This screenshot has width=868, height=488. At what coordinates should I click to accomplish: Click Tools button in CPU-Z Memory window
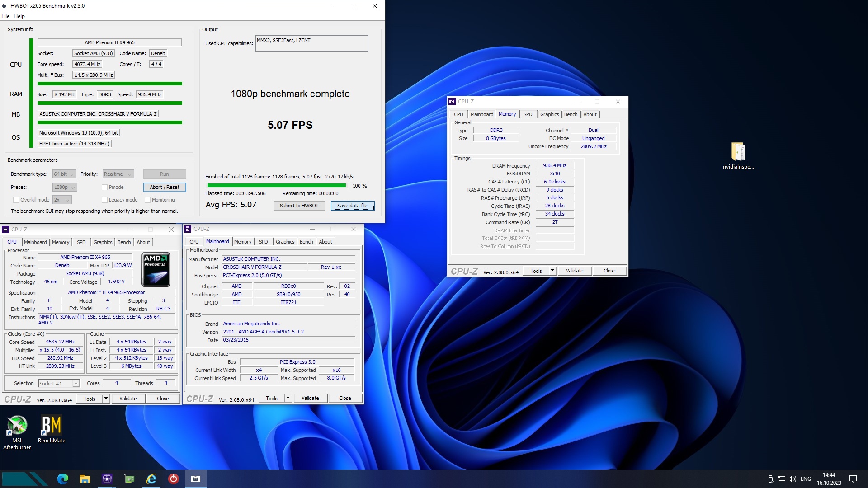tap(536, 271)
